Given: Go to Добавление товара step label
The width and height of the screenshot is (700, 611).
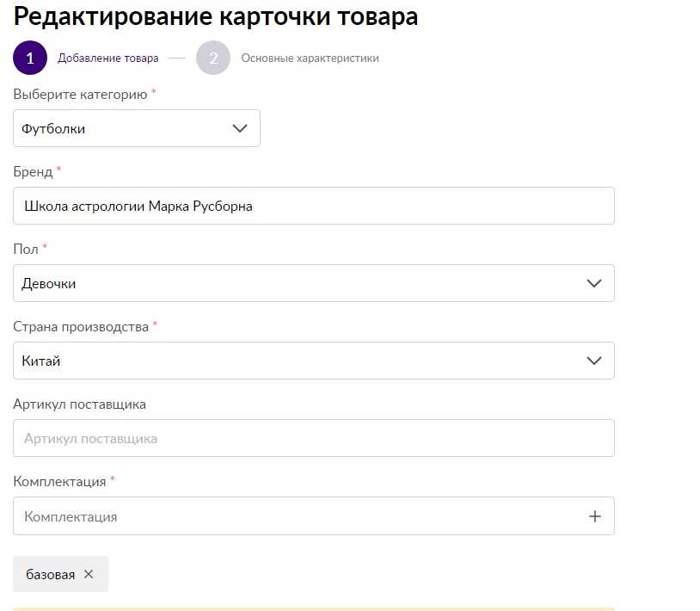Looking at the screenshot, I should coord(107,59).
